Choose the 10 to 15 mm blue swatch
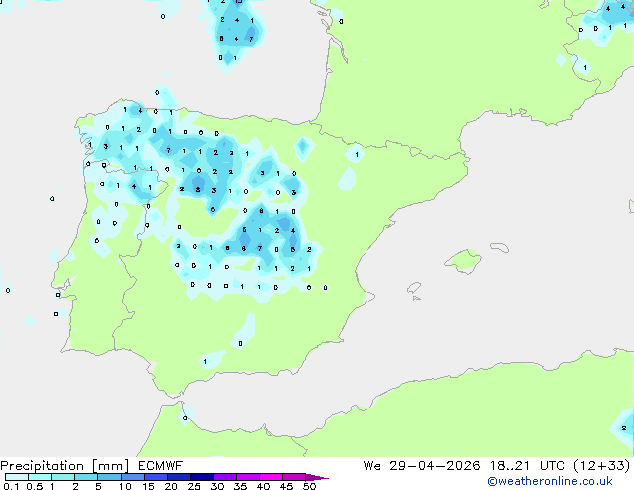Image resolution: width=634 pixels, height=490 pixels. click(x=132, y=477)
